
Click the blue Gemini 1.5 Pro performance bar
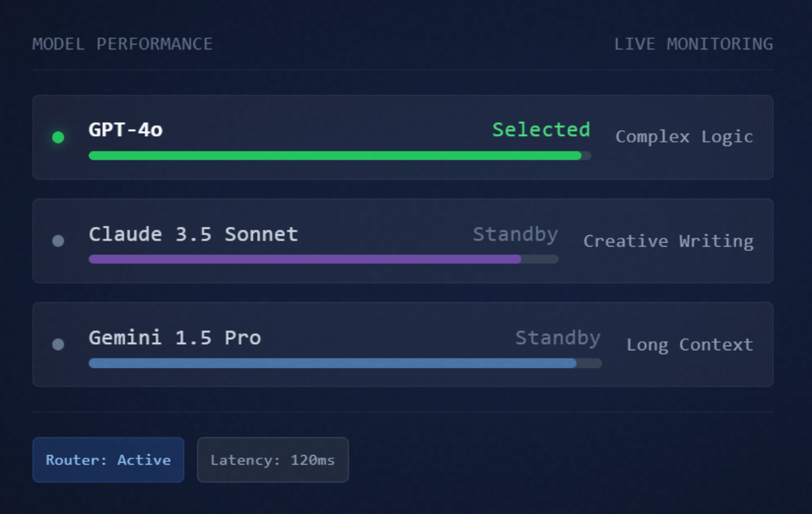pyautogui.click(x=332, y=363)
